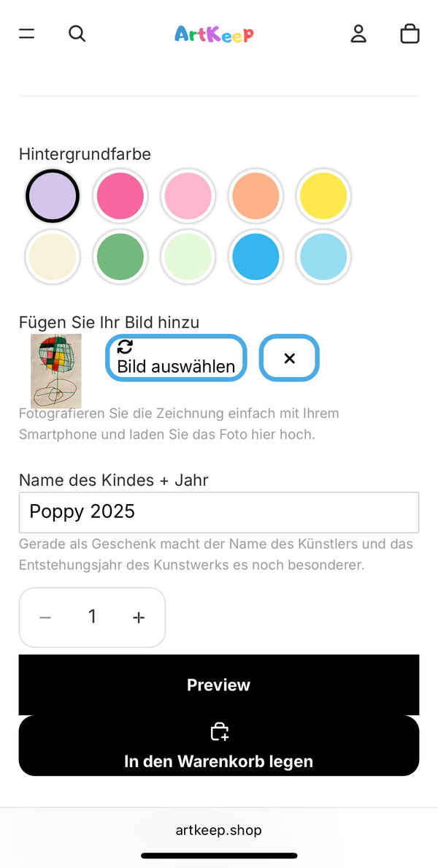The image size is (438, 868).
Task: Increase quantity with the plus stepper
Action: 139,617
